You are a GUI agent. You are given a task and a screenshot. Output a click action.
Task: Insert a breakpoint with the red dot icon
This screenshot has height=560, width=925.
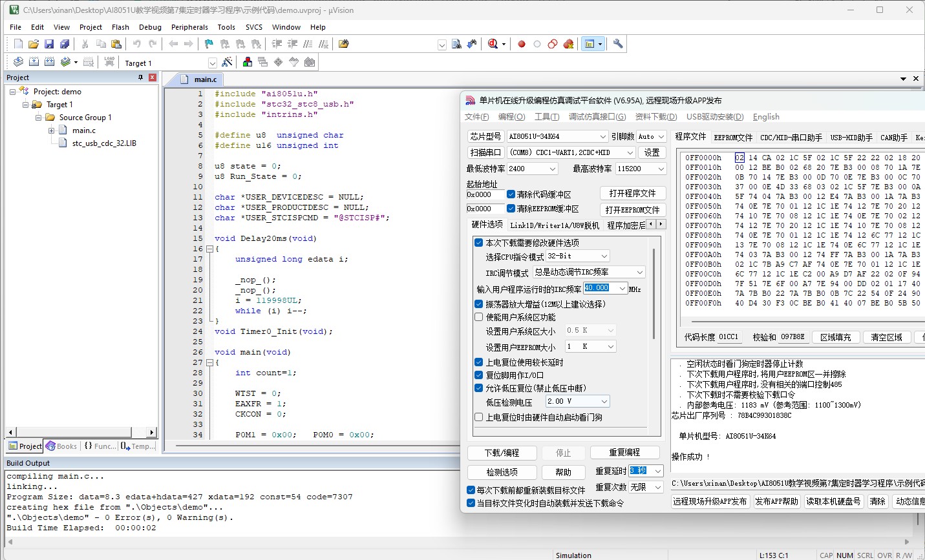point(522,44)
